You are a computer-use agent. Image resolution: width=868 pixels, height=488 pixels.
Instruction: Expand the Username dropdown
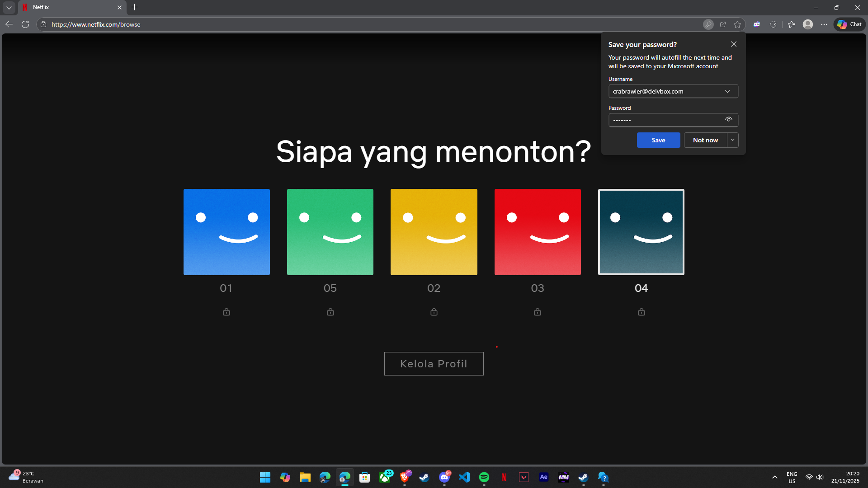(x=727, y=91)
